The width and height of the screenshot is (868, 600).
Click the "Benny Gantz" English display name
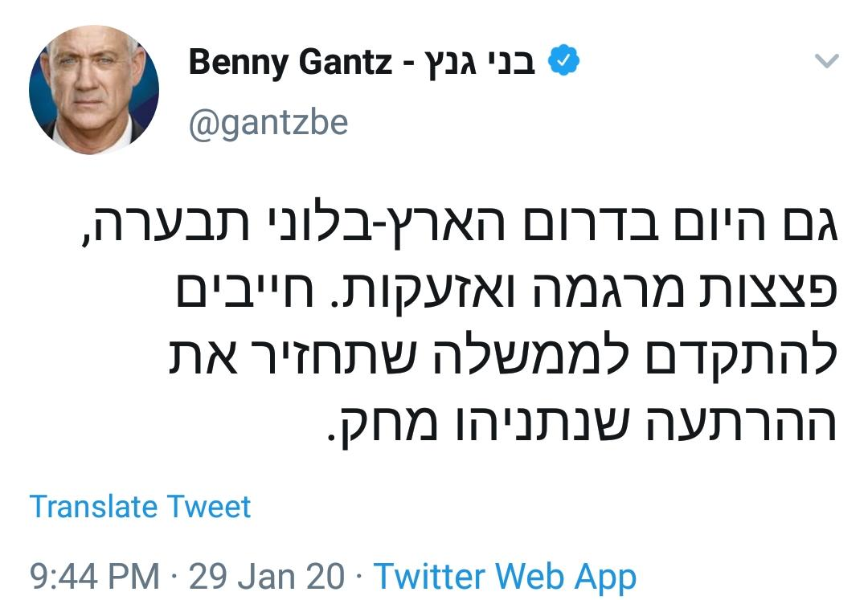click(290, 62)
